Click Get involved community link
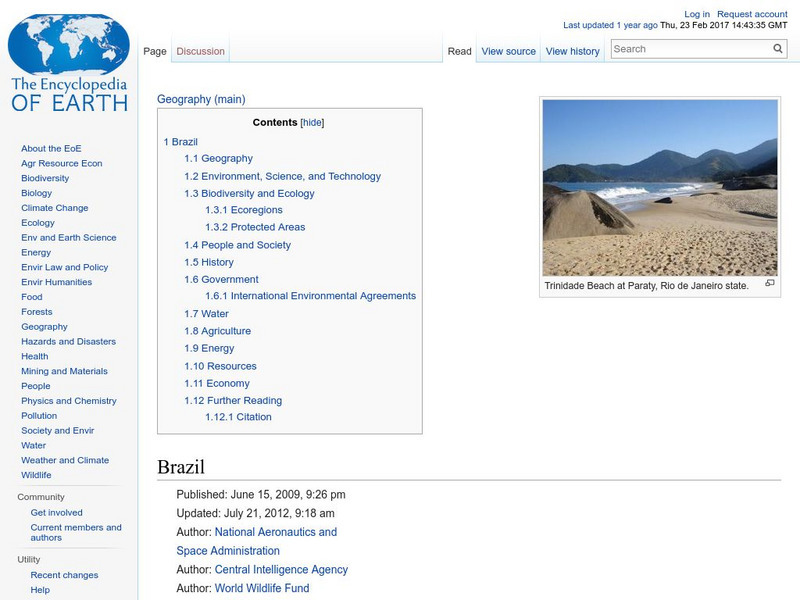The image size is (800, 600). tap(56, 512)
